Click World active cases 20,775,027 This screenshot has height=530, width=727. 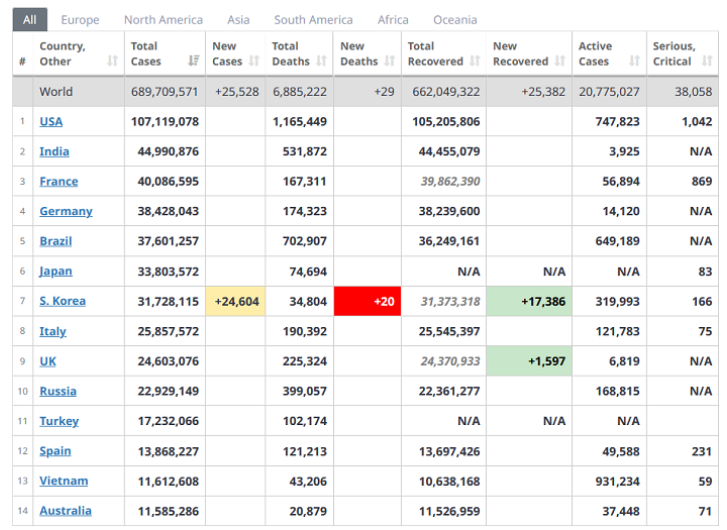[609, 92]
